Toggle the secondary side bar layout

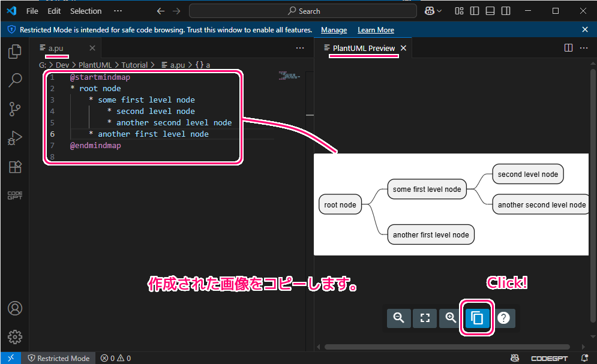(506, 11)
